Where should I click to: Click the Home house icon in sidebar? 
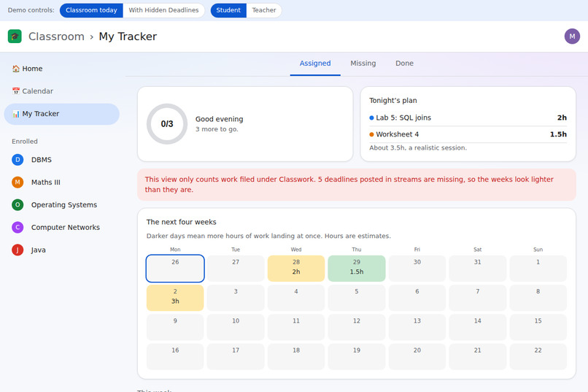pos(16,69)
